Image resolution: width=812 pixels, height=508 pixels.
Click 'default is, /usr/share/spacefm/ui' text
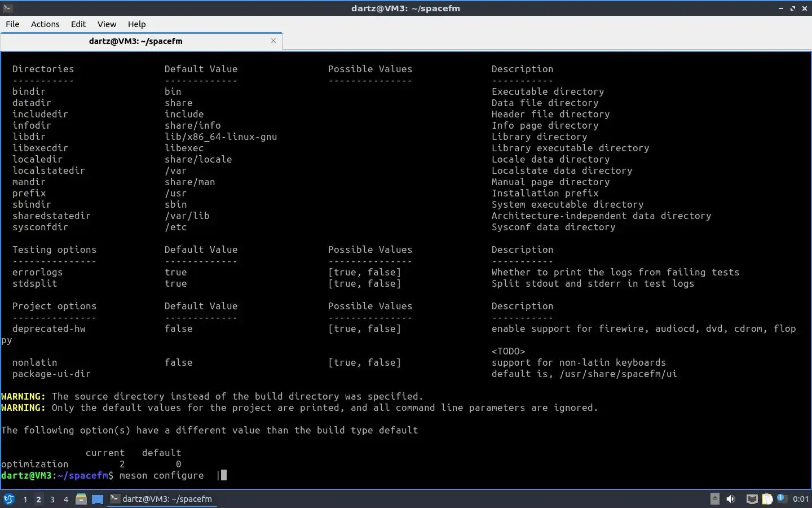click(584, 374)
